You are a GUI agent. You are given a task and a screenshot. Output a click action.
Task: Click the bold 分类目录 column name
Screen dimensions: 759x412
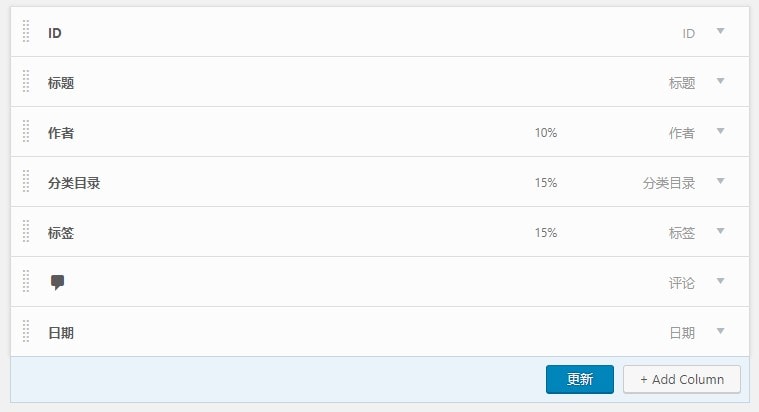click(74, 183)
